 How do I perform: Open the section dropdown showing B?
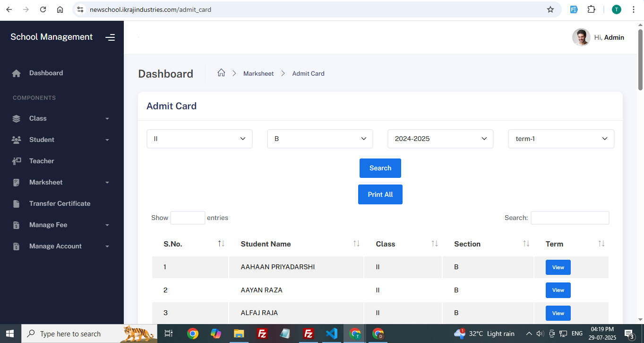(320, 139)
